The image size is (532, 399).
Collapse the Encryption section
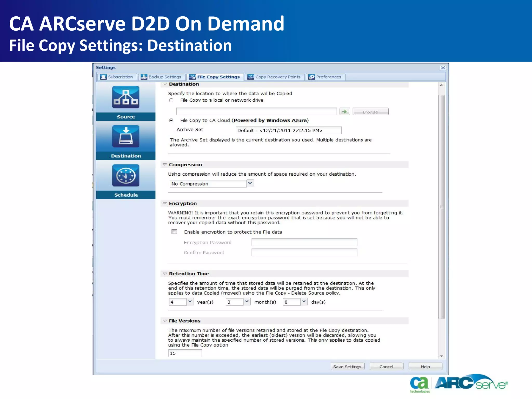tap(165, 203)
